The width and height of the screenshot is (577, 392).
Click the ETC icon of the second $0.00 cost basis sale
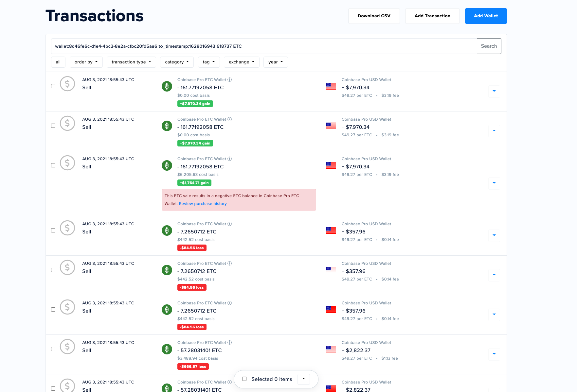167,126
